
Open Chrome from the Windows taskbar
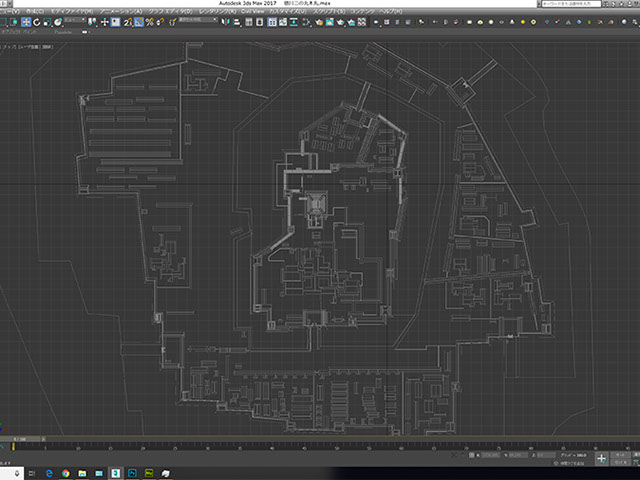[x=63, y=472]
